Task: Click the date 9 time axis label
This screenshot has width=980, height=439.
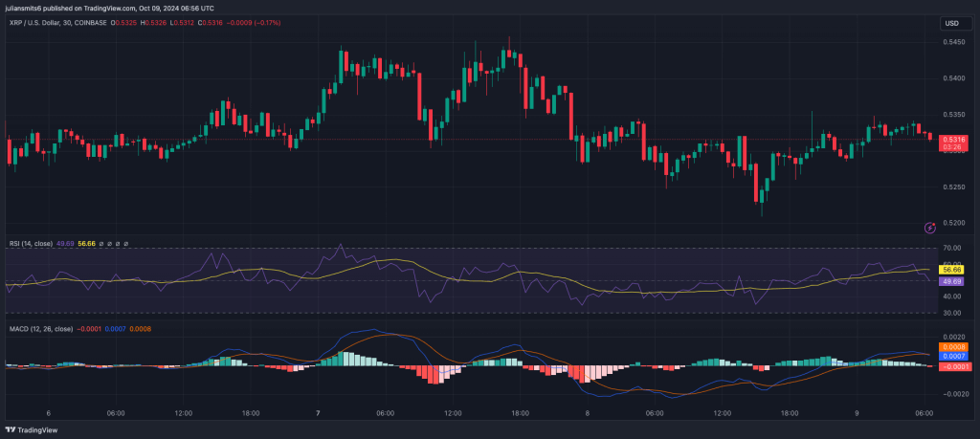Action: click(x=857, y=413)
